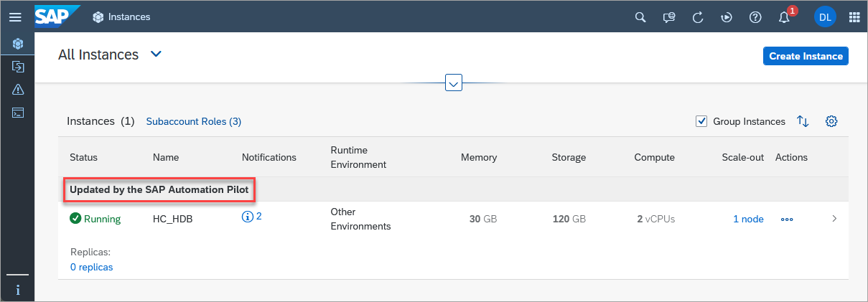Viewport: 868px width, 302px height.
Task: Click the Instances cube icon in header
Action: pyautogui.click(x=98, y=16)
